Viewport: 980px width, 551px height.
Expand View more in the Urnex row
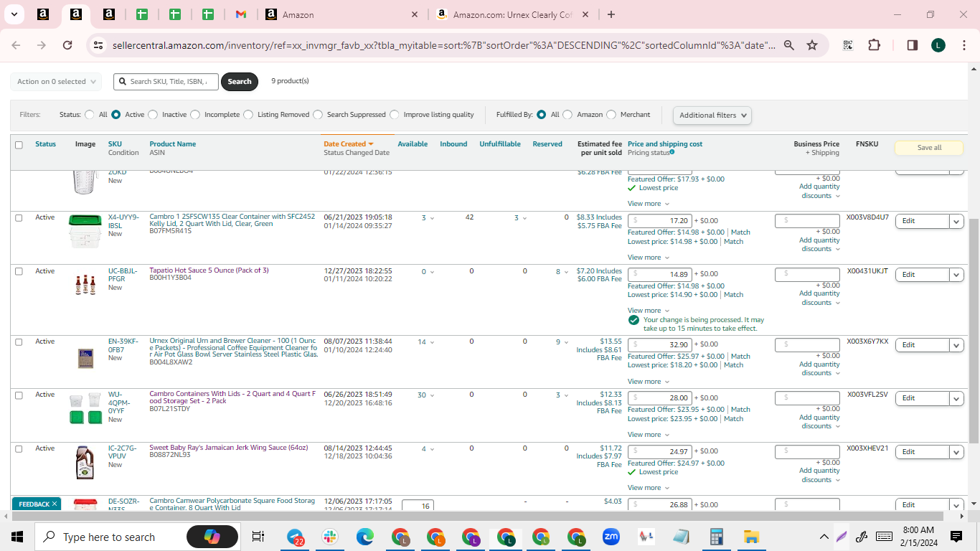tap(649, 382)
